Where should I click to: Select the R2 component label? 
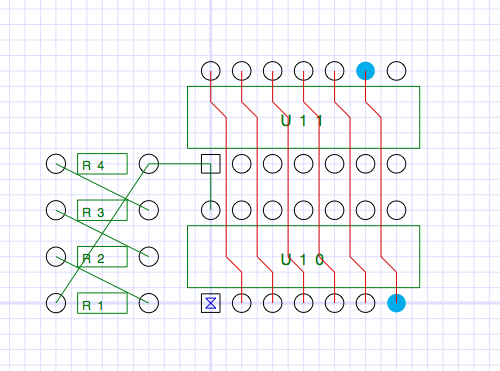pyautogui.click(x=93, y=258)
